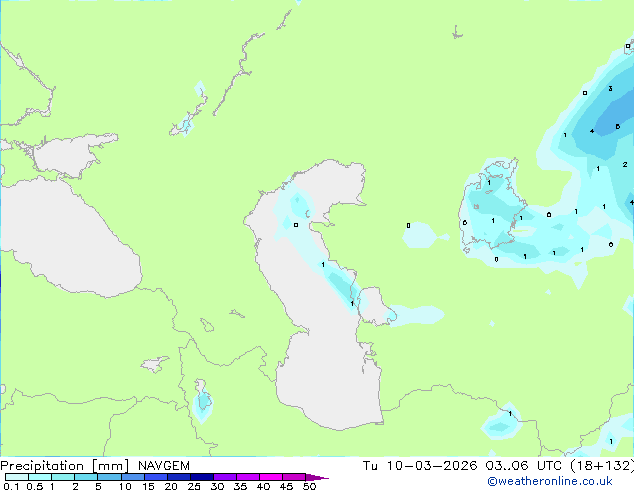Click the '03..06 UTC' time range text
This screenshot has height=490, width=634.
click(524, 466)
